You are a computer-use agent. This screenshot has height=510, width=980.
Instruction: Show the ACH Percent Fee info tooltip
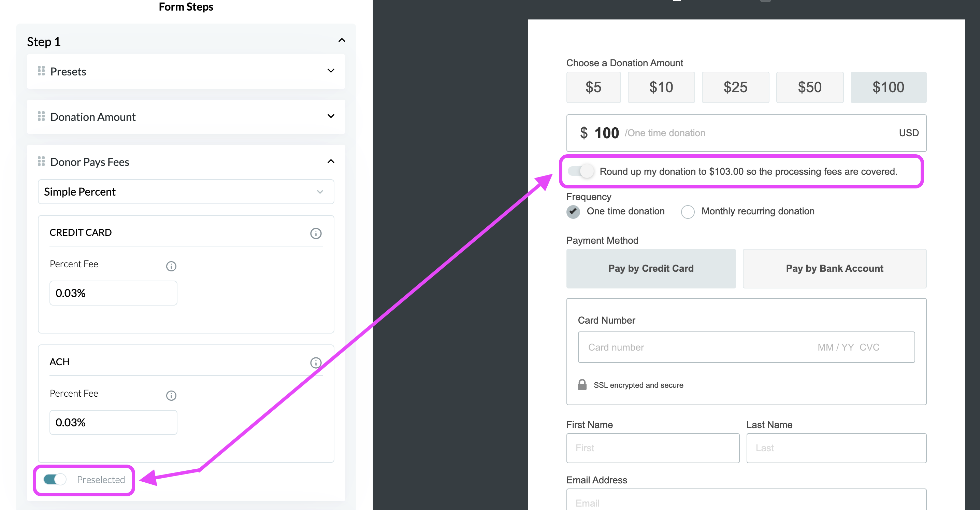tap(171, 395)
